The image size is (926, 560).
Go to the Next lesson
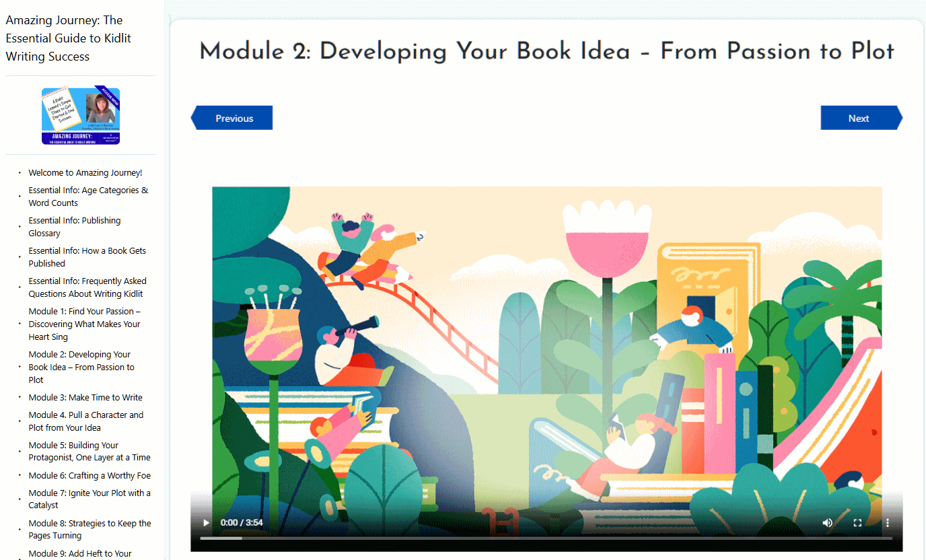click(861, 118)
